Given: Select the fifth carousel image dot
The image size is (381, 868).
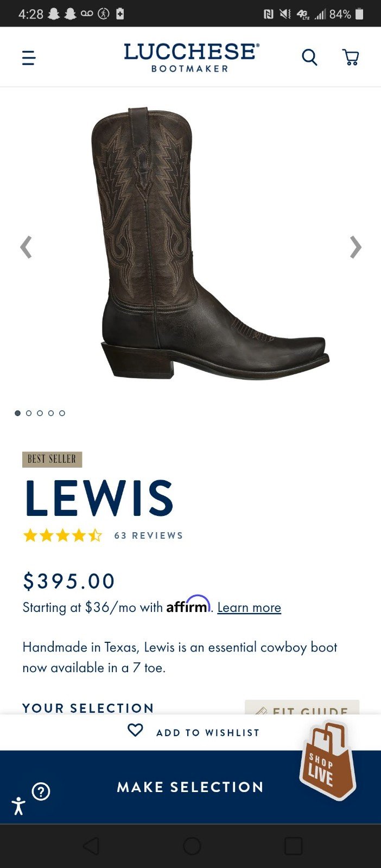Looking at the screenshot, I should tap(62, 413).
